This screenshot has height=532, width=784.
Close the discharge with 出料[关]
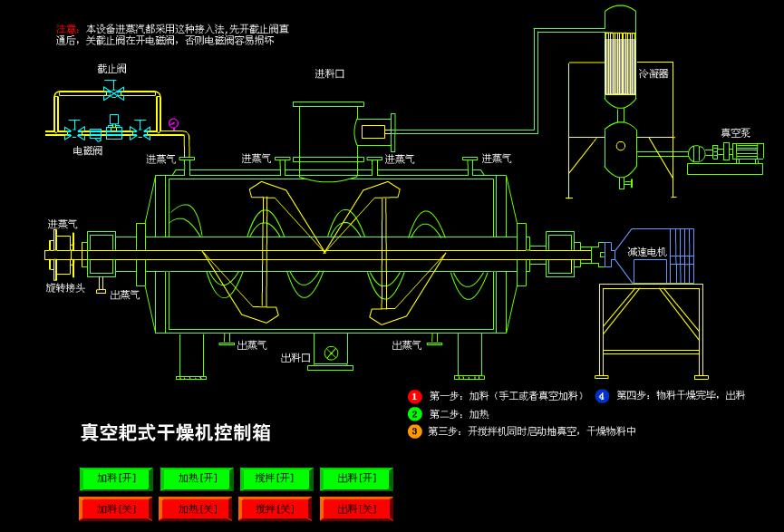356,509
